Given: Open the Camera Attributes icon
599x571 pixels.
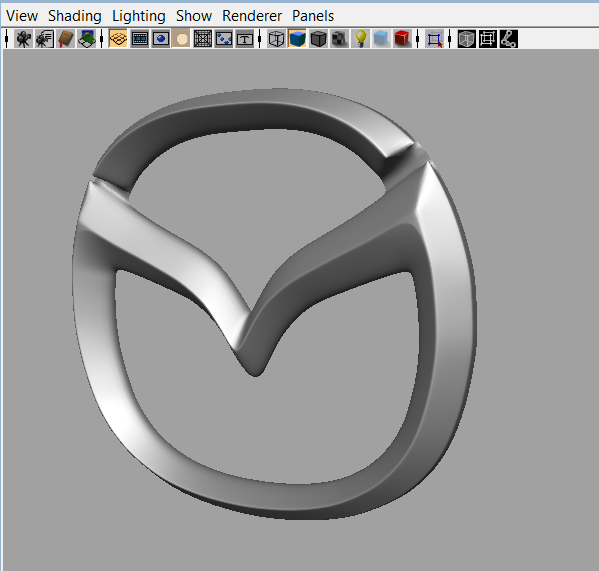Looking at the screenshot, I should click(x=45, y=39).
